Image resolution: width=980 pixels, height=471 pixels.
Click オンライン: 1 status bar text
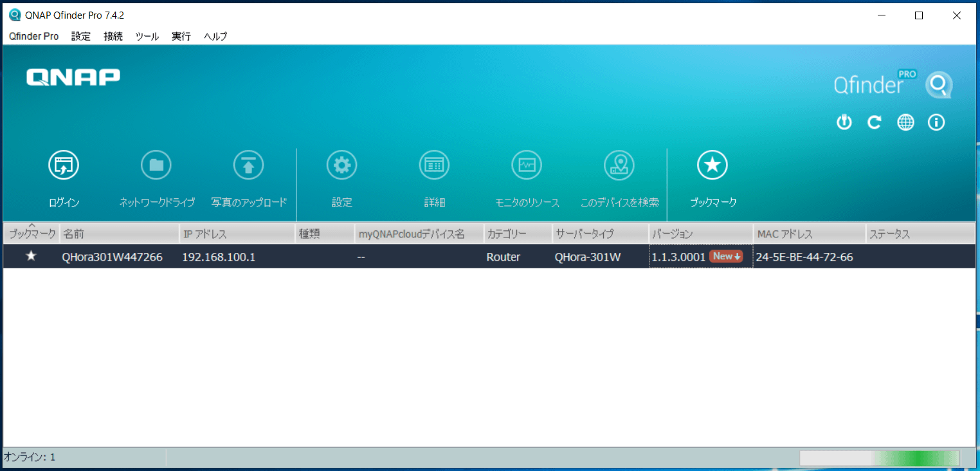[x=30, y=457]
